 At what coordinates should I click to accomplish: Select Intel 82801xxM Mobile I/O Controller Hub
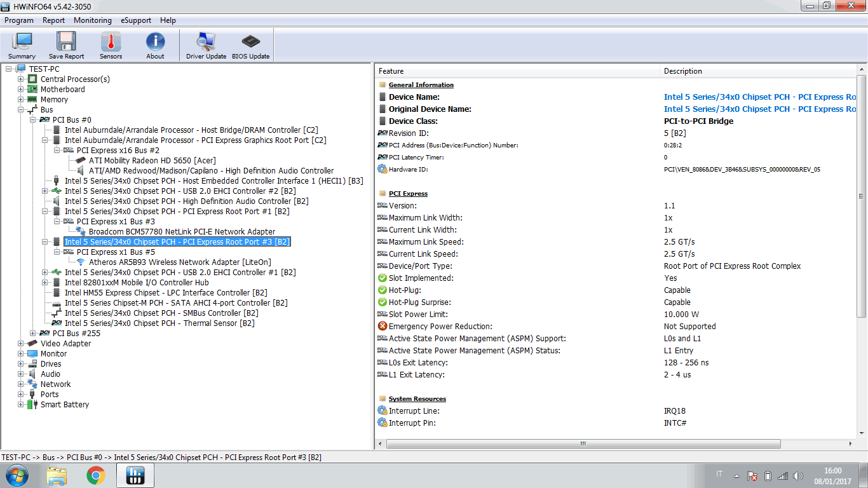coord(137,282)
